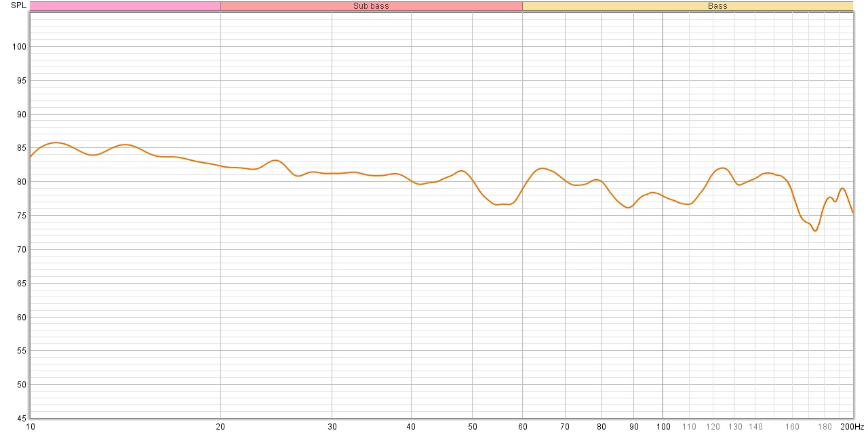Click the 30 frequency axis label
This screenshot has width=868, height=435.
pyautogui.click(x=332, y=427)
